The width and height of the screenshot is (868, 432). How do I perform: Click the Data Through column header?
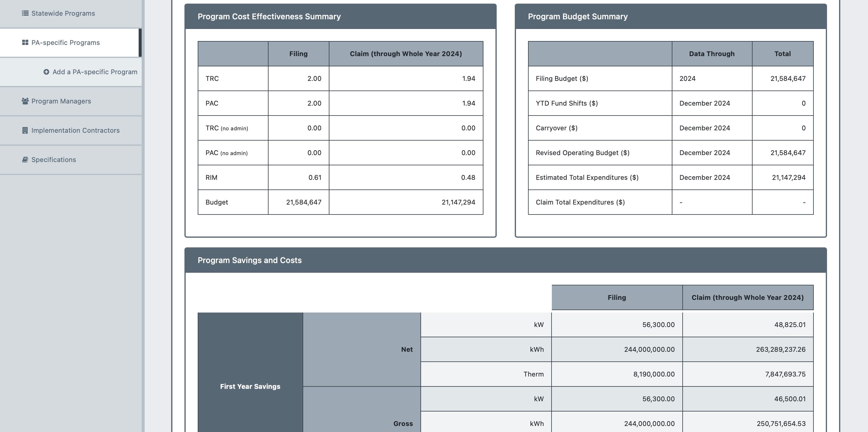[x=712, y=54]
